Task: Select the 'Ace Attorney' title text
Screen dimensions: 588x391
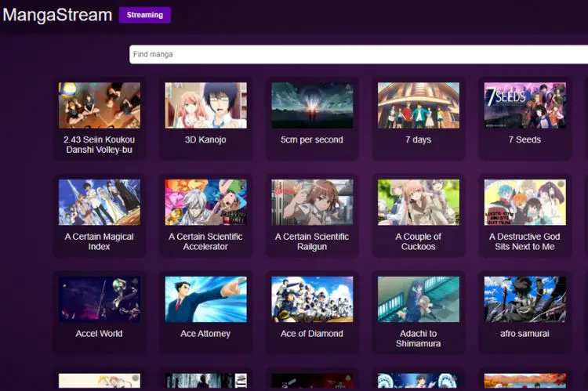Action: tap(205, 334)
